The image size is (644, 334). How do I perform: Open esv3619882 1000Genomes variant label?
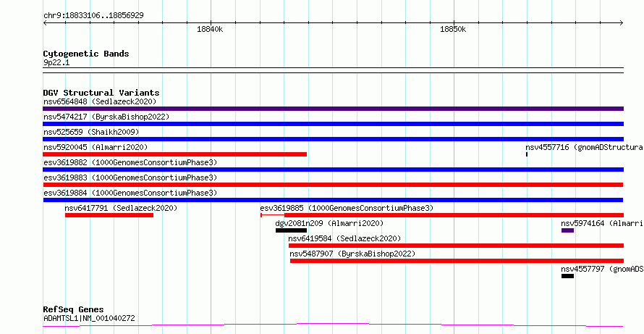pos(130,162)
